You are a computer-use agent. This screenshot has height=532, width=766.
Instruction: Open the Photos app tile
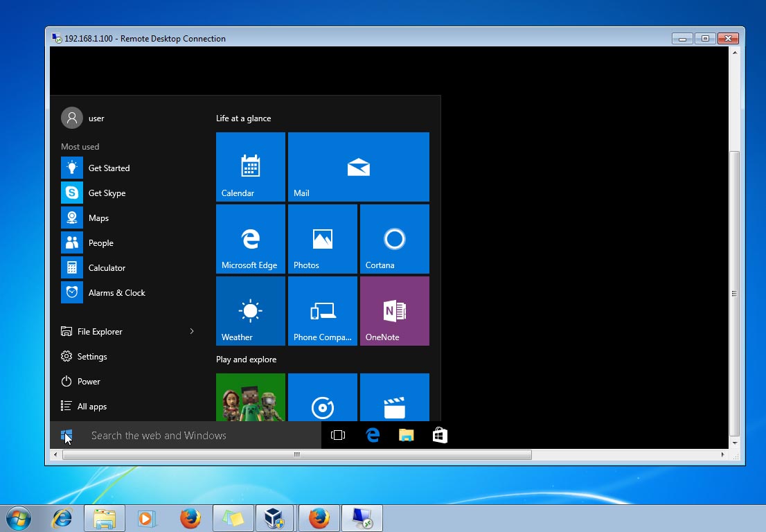pos(322,238)
